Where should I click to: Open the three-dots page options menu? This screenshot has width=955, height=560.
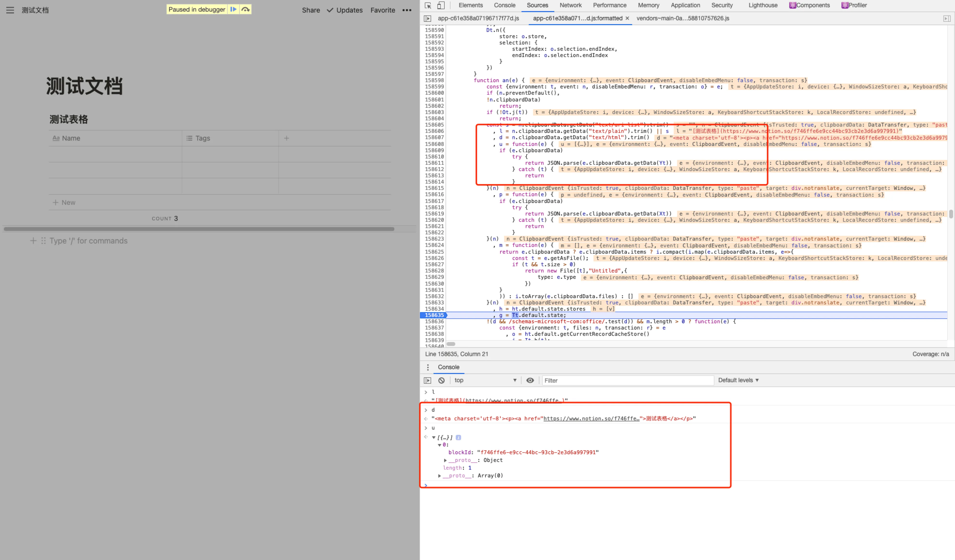point(407,10)
